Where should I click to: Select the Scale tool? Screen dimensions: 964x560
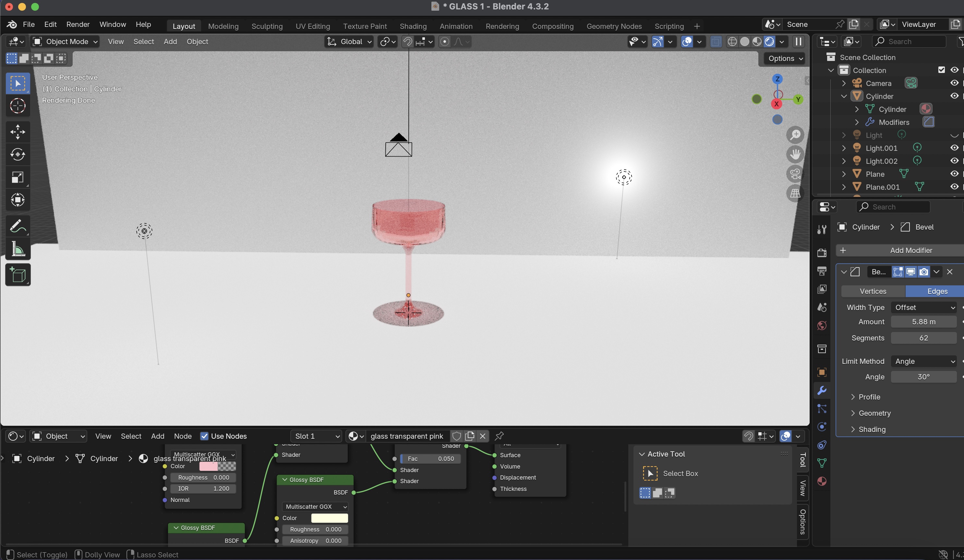pyautogui.click(x=18, y=177)
